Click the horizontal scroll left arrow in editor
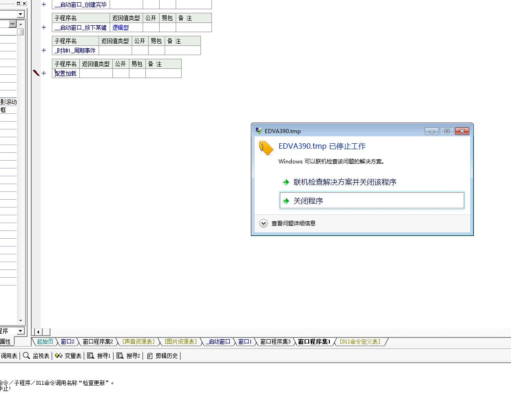This screenshot has height=420, width=511. point(38,332)
